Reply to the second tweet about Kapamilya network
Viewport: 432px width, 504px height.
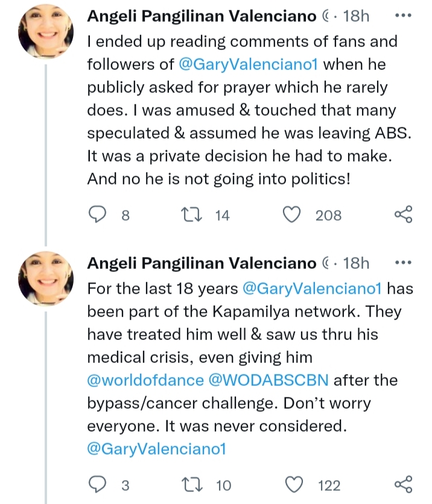point(97,485)
